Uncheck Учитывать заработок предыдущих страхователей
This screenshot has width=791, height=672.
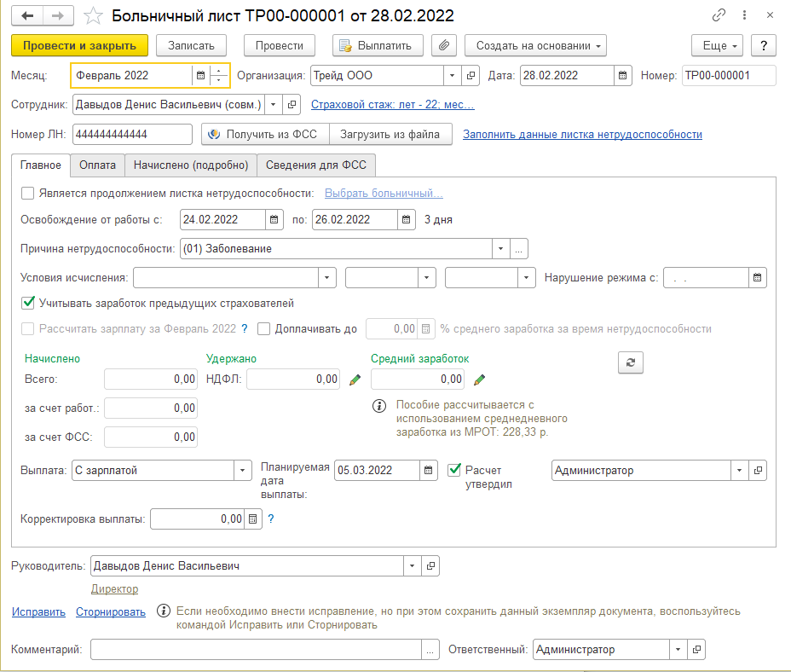coord(28,303)
